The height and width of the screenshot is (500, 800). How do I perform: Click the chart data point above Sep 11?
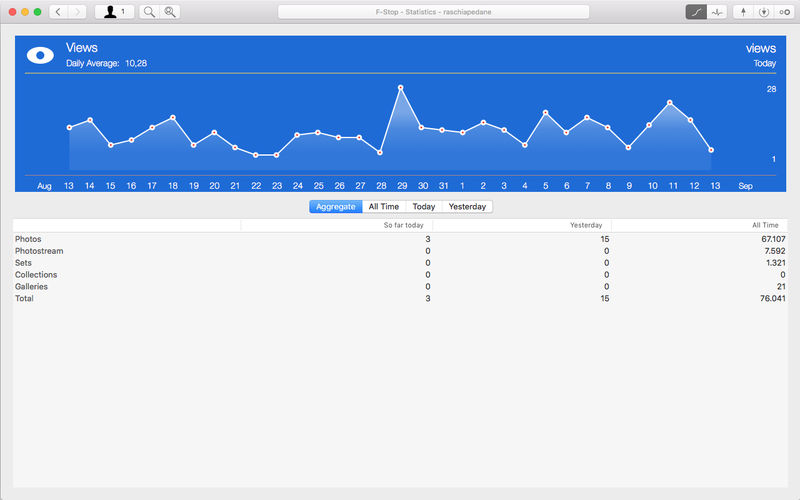(x=670, y=103)
